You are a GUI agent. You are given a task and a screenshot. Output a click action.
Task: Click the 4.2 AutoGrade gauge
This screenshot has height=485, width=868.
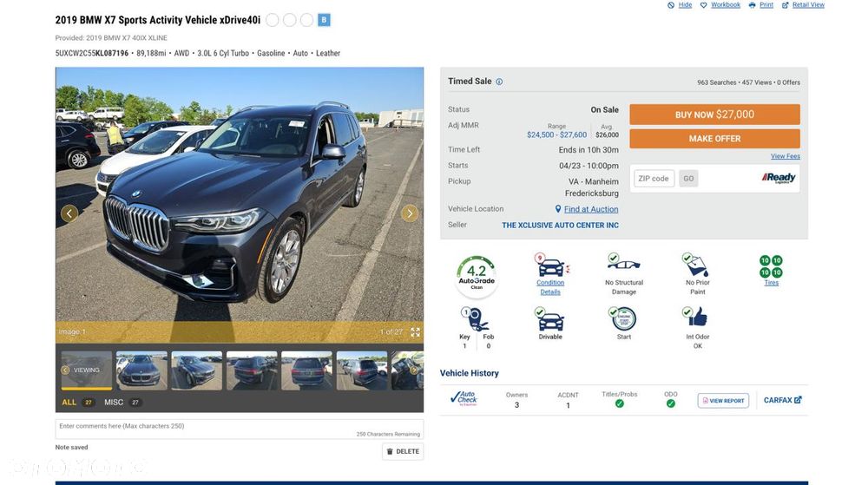(x=476, y=275)
